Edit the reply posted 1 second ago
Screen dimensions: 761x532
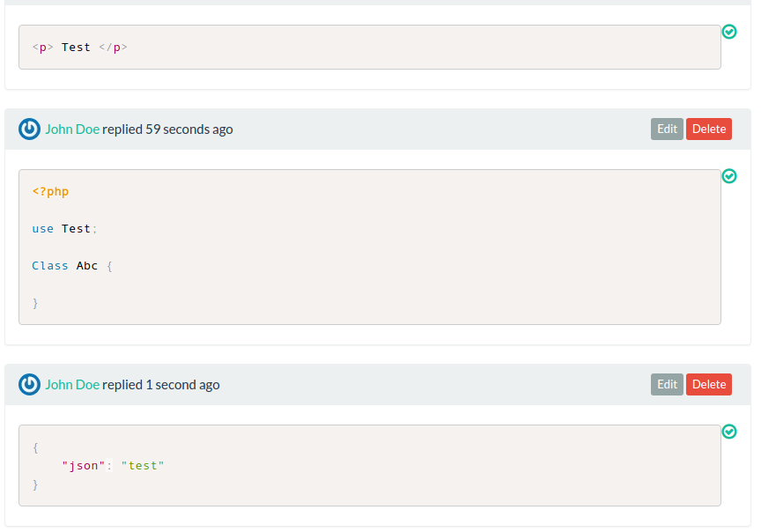tap(667, 384)
